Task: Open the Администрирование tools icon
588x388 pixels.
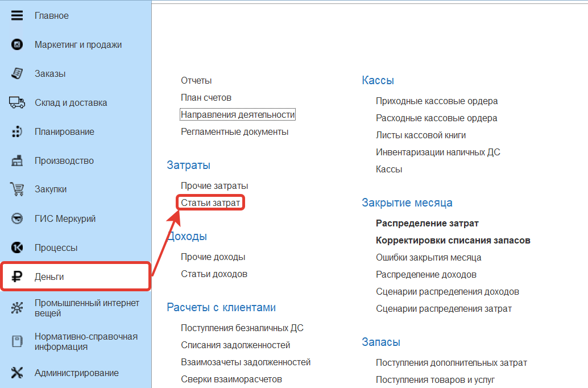Action: tap(17, 373)
